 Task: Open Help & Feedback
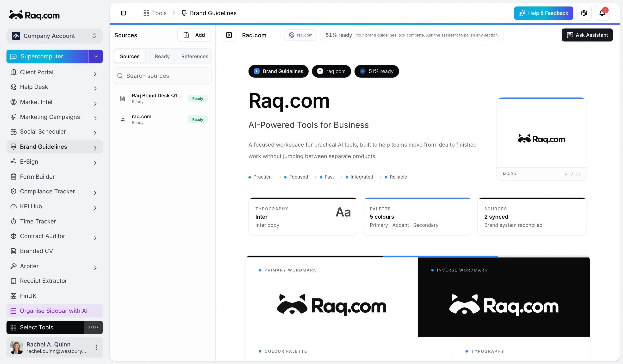tap(543, 13)
